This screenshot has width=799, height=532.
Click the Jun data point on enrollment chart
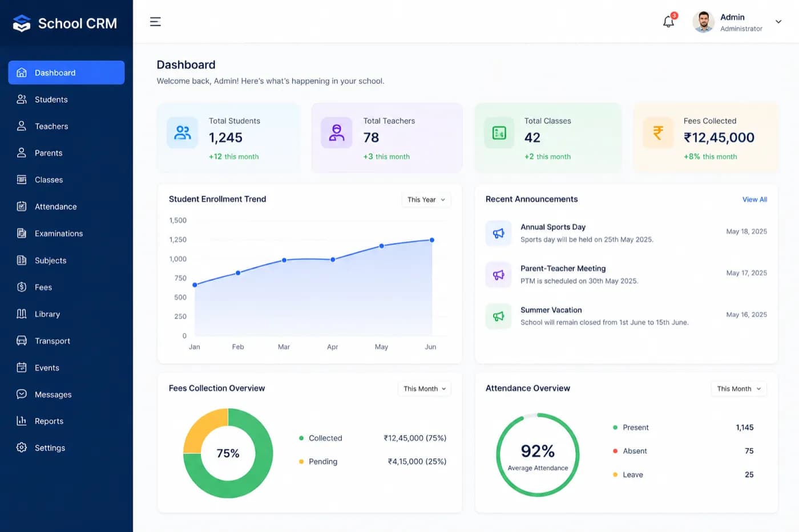(x=432, y=240)
